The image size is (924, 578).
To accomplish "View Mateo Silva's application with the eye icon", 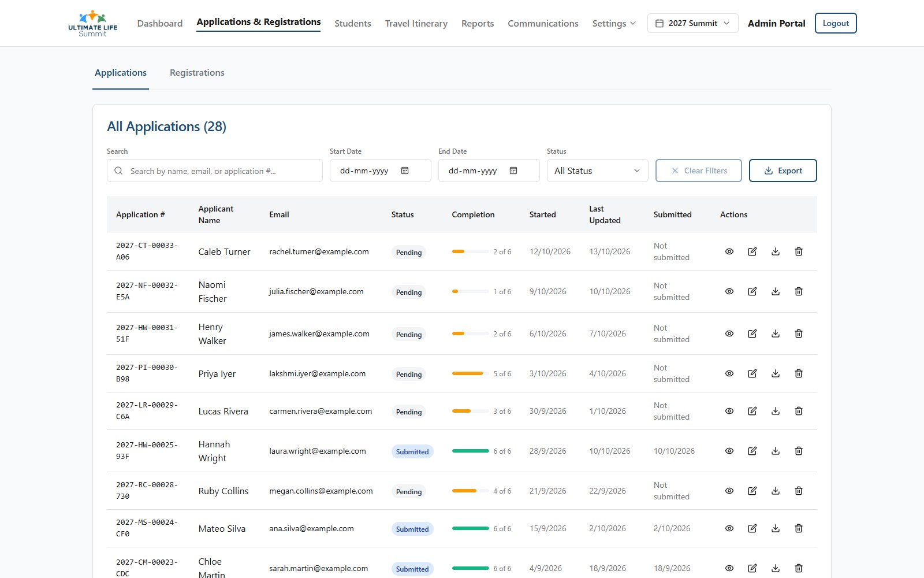I will (729, 528).
